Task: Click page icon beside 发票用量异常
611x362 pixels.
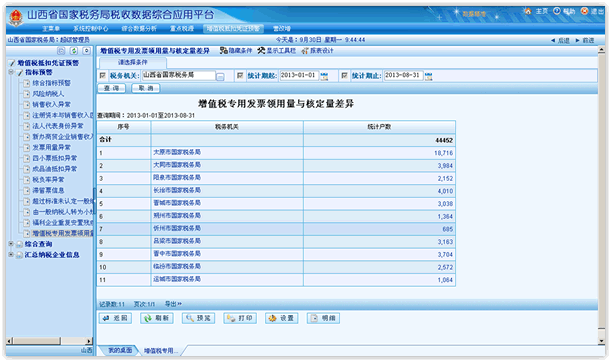Action: pyautogui.click(x=26, y=148)
